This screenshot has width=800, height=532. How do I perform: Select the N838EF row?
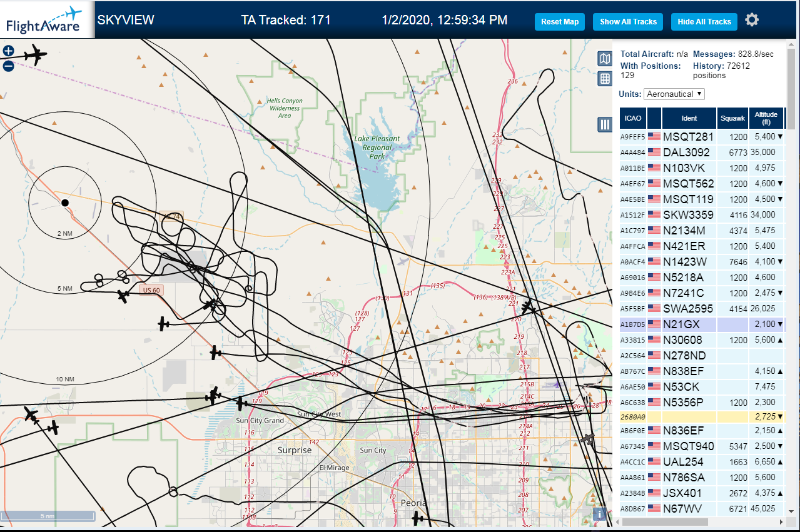(x=702, y=371)
